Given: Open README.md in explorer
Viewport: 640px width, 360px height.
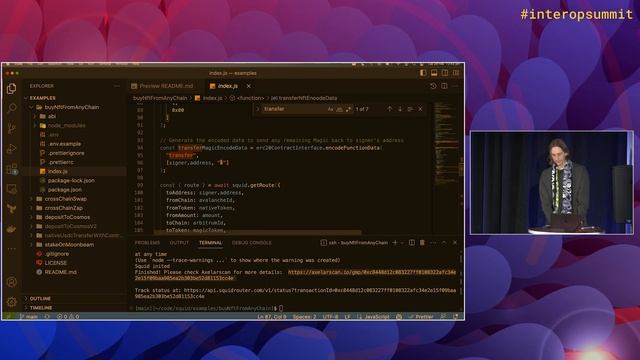Looking at the screenshot, I should (x=60, y=272).
